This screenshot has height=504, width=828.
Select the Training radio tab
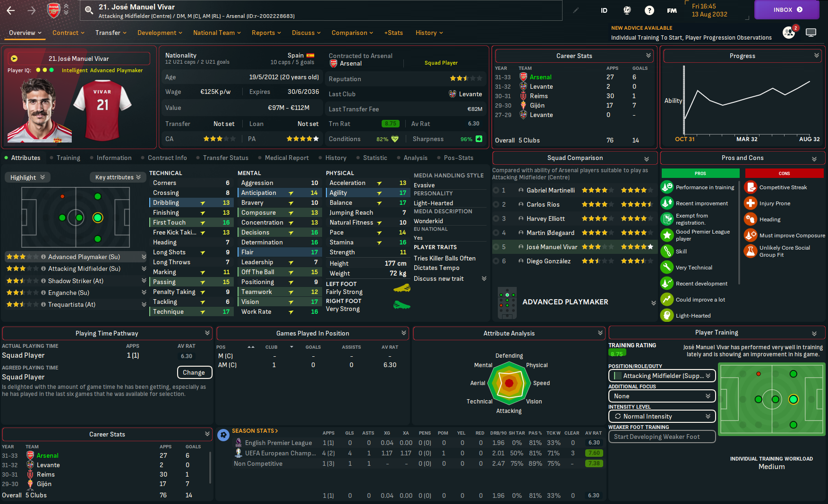point(65,158)
